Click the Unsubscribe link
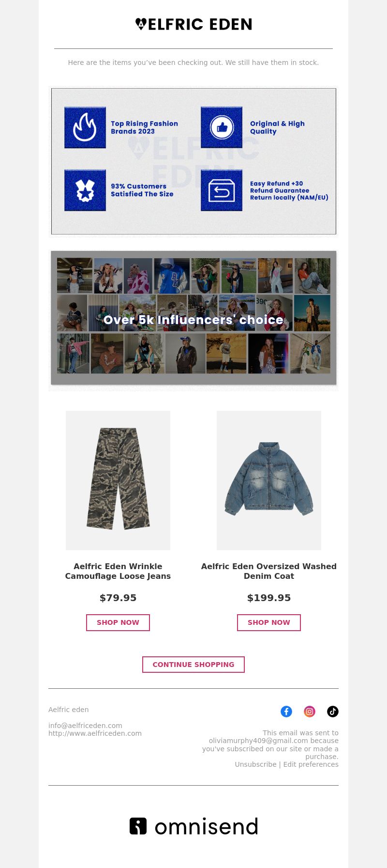Viewport: 387px width, 868px height. (x=255, y=764)
